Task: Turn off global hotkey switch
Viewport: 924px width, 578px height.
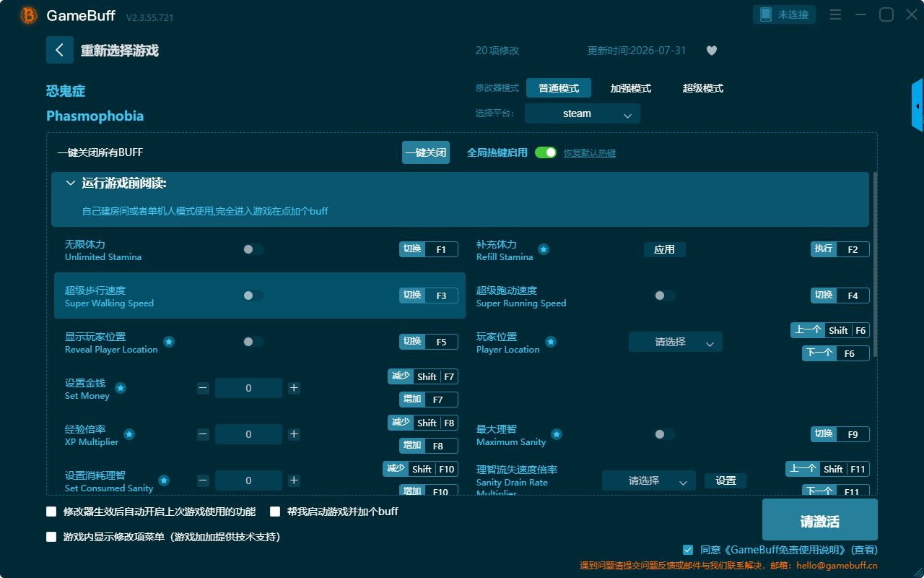Action: [546, 152]
